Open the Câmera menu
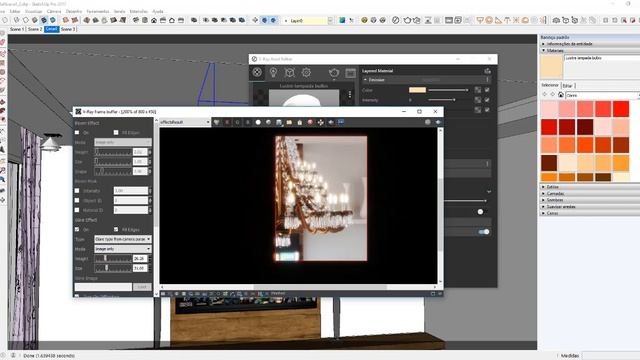The height and width of the screenshot is (360, 640). [x=54, y=11]
